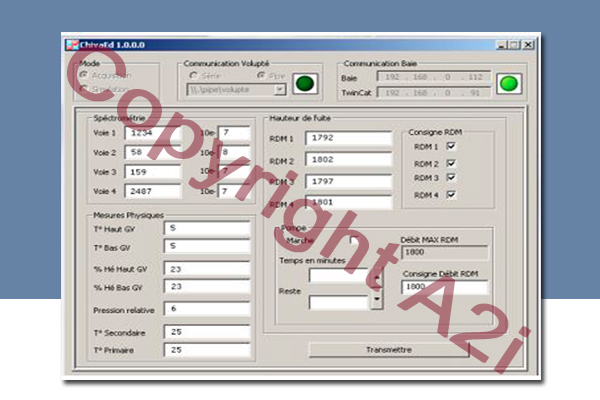This screenshot has height=400, width=600.
Task: Toggle the RDM 1 consigne checkbox
Action: point(451,146)
